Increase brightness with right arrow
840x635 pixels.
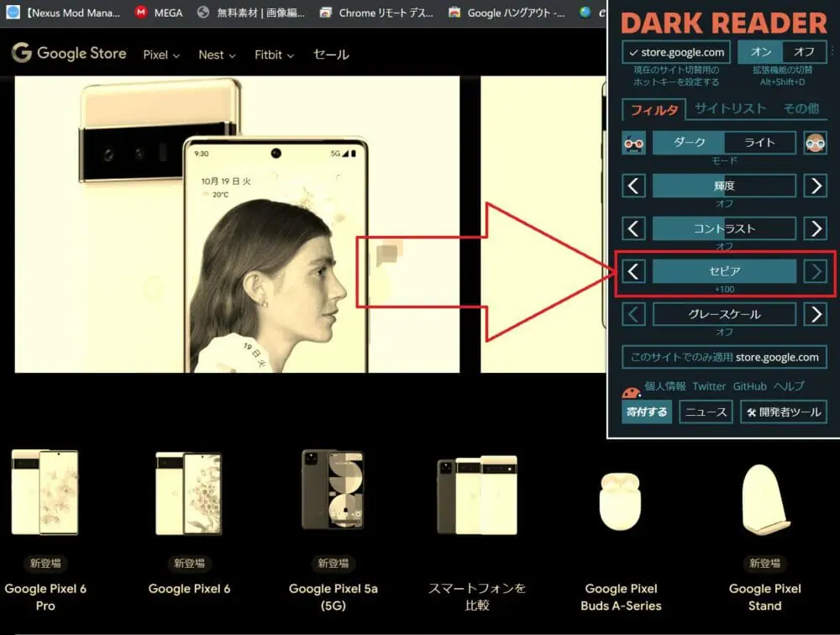[815, 186]
